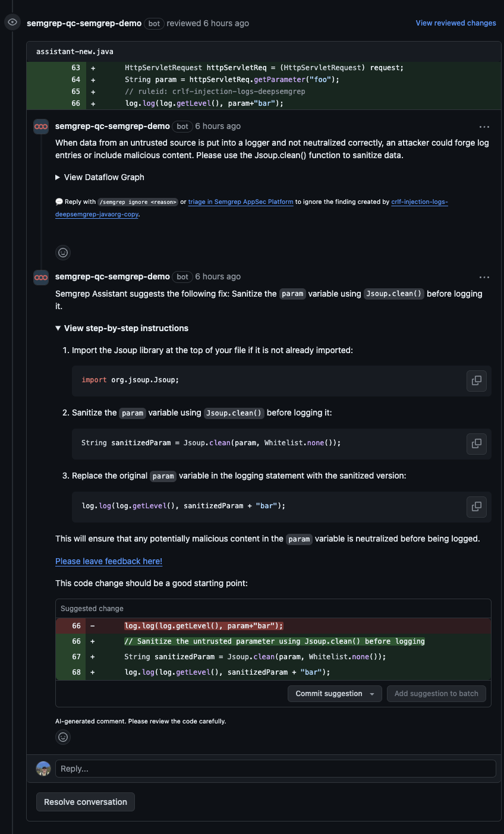Open Commit suggestion dropdown arrow
The image size is (504, 834).
click(373, 694)
